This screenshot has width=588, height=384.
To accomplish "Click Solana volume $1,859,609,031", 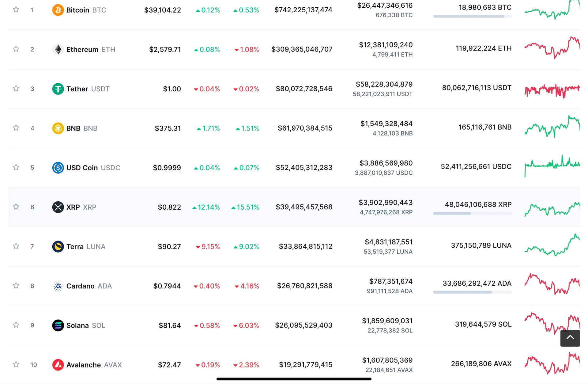I will 387,321.
